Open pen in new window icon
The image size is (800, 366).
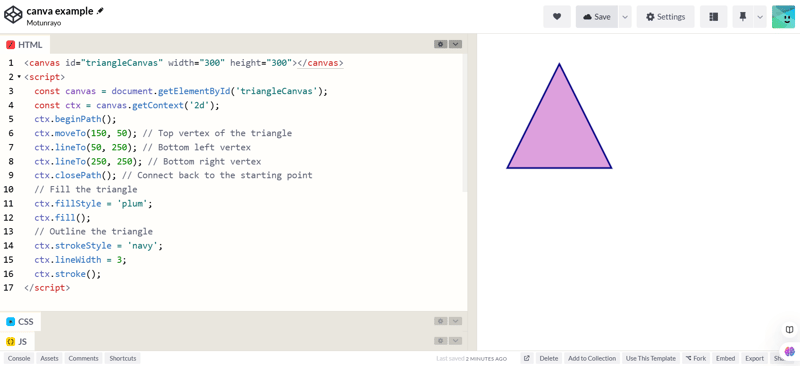pos(527,358)
